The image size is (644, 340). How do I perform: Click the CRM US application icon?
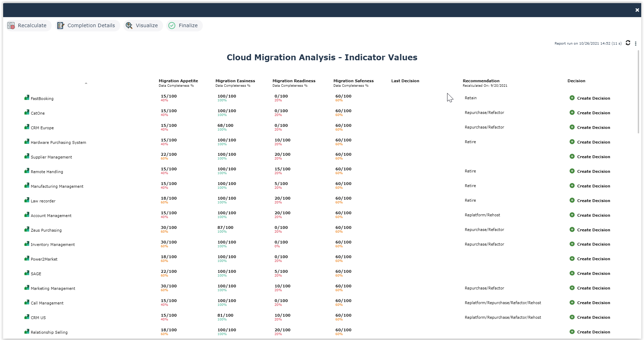click(27, 317)
